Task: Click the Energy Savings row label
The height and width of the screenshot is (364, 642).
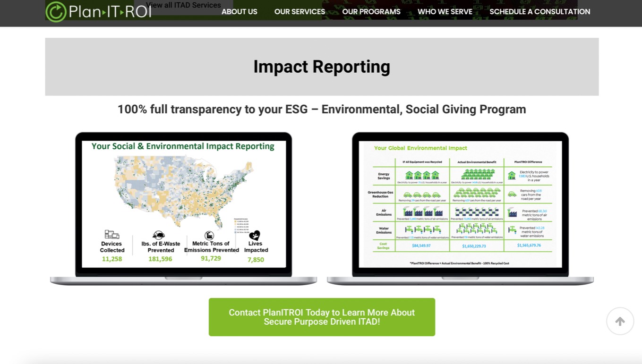Action: (x=384, y=176)
